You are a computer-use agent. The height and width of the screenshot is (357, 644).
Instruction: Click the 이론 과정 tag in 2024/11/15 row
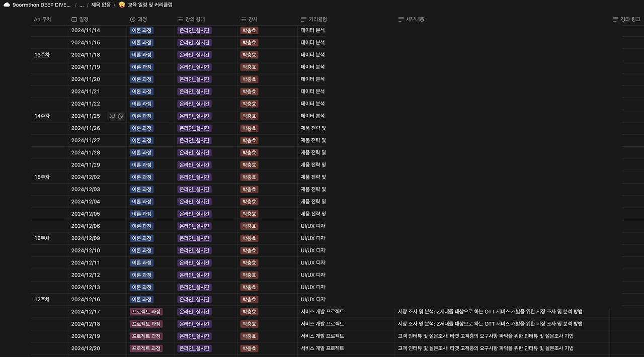(142, 43)
